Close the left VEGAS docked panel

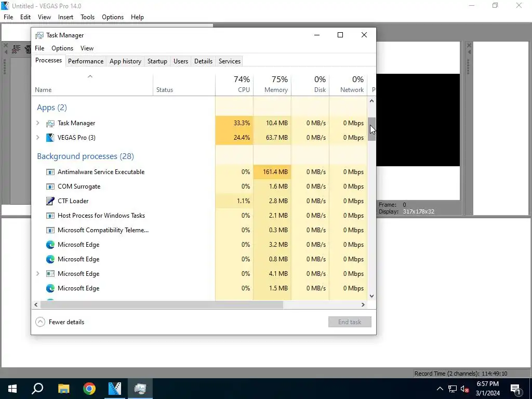pyautogui.click(x=5, y=45)
